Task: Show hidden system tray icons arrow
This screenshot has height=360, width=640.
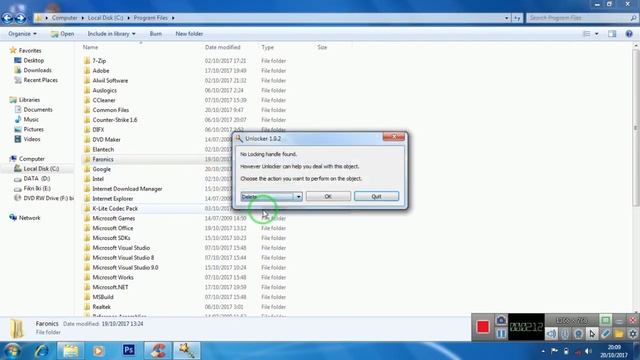Action: pos(543,351)
